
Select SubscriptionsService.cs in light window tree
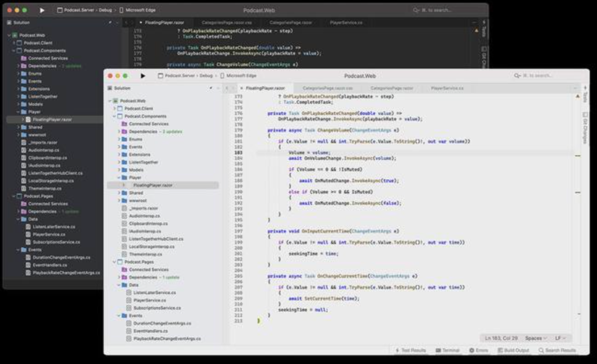(x=157, y=308)
